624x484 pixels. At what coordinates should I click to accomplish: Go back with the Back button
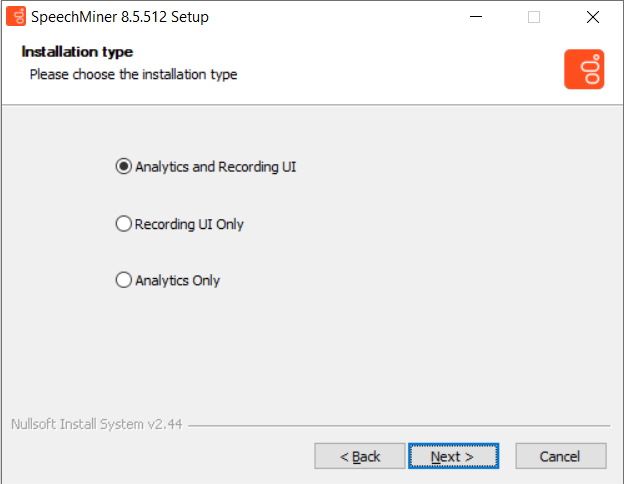coord(360,456)
